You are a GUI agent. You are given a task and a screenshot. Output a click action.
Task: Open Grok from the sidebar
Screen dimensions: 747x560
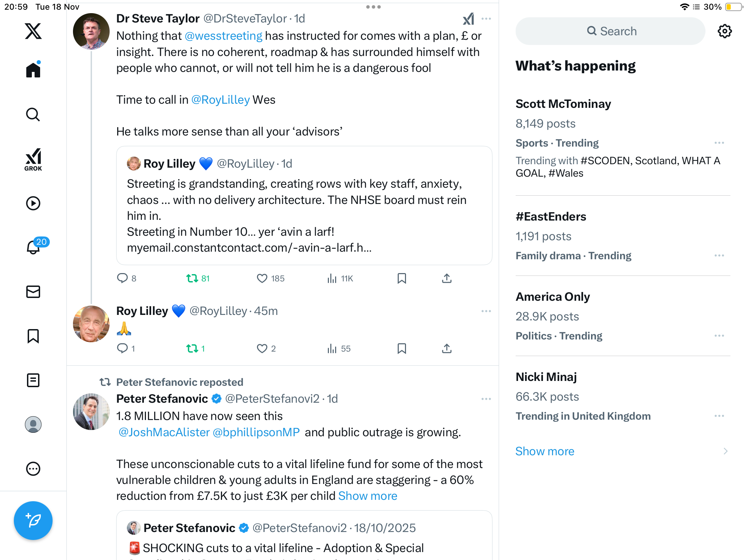pos(33,159)
